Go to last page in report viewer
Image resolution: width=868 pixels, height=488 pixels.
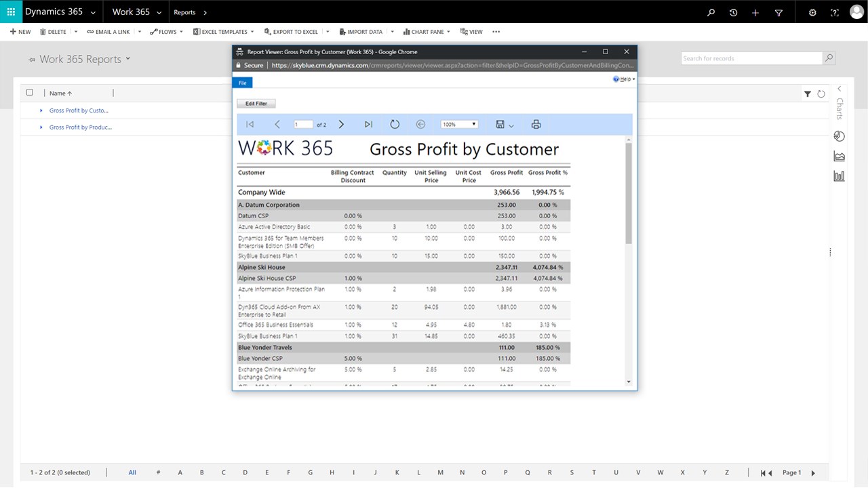tap(368, 124)
